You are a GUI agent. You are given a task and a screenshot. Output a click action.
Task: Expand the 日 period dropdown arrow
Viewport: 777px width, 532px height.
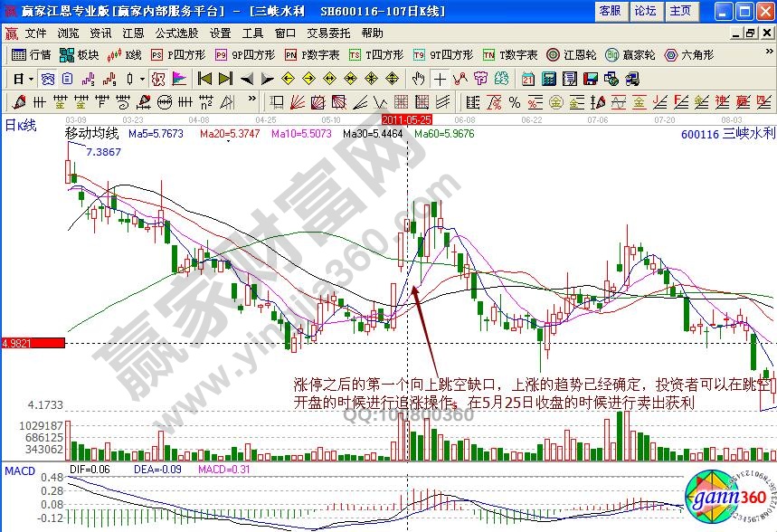[31, 79]
